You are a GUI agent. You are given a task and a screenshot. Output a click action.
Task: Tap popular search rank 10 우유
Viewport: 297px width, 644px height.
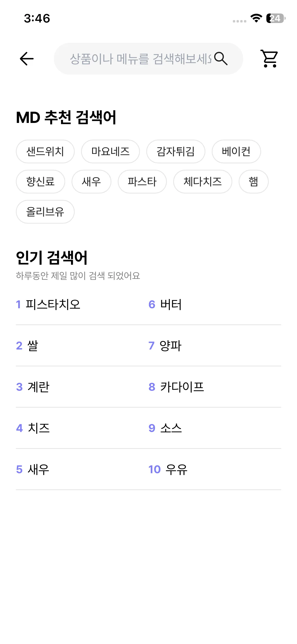(x=176, y=469)
